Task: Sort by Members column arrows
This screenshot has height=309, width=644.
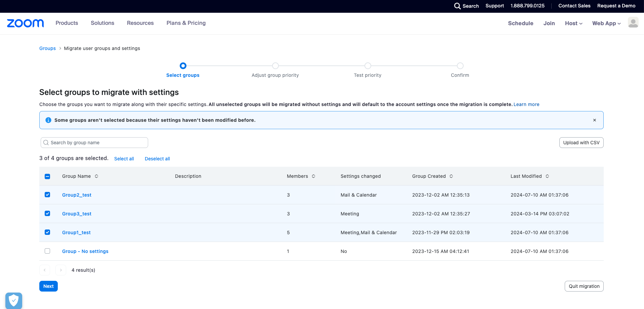Action: (313, 176)
